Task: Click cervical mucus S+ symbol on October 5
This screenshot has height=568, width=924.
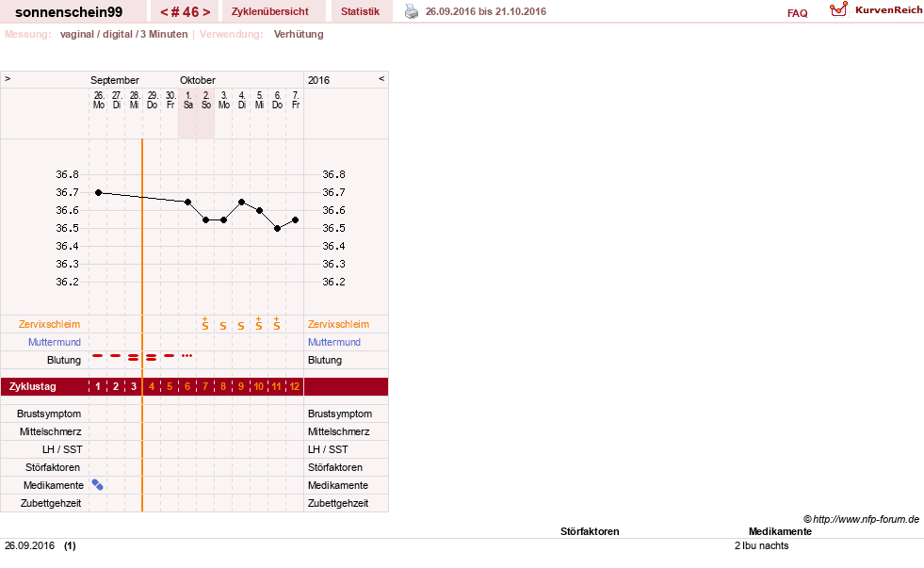Action: click(x=259, y=323)
